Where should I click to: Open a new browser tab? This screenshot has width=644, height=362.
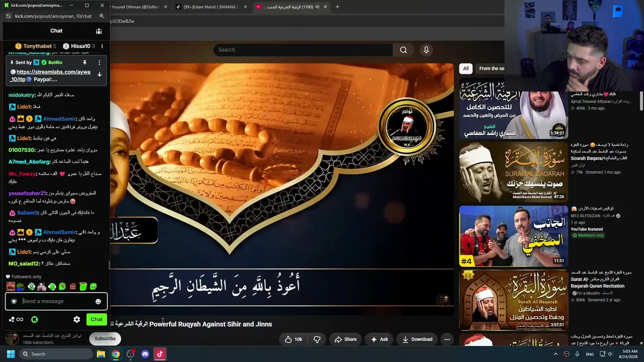tap(337, 7)
